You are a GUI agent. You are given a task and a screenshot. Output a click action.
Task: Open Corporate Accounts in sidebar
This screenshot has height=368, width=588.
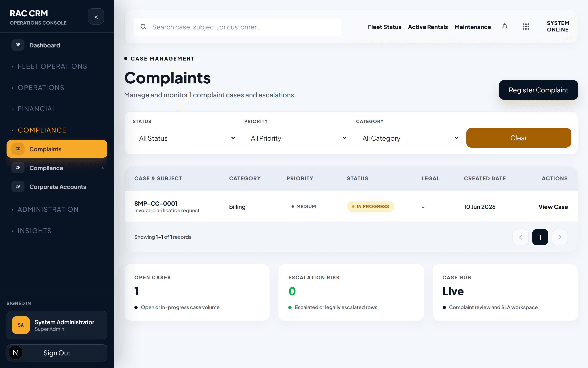(57, 187)
